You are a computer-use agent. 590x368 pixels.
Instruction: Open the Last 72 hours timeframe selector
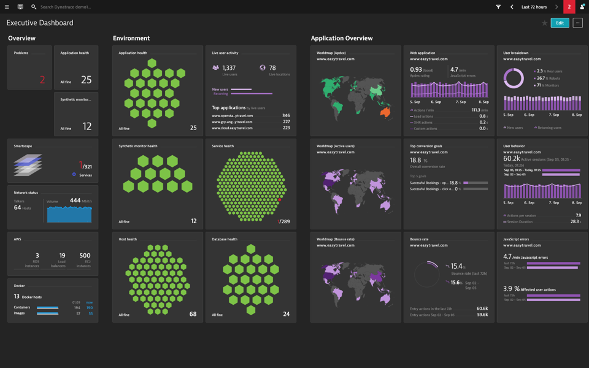(x=534, y=7)
